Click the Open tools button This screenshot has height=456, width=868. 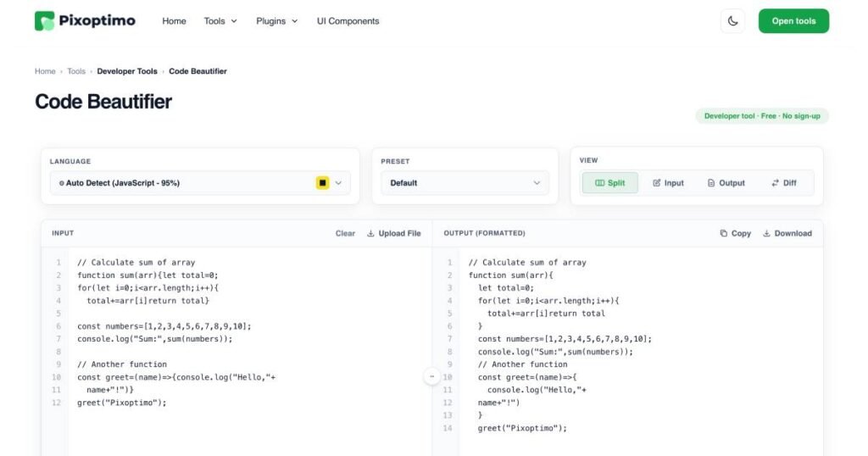[x=793, y=21]
